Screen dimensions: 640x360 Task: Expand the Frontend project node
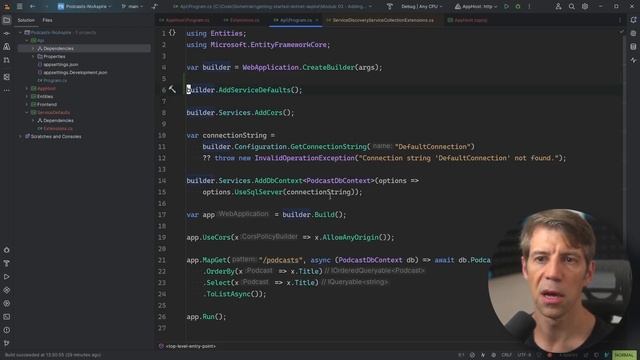(27, 104)
